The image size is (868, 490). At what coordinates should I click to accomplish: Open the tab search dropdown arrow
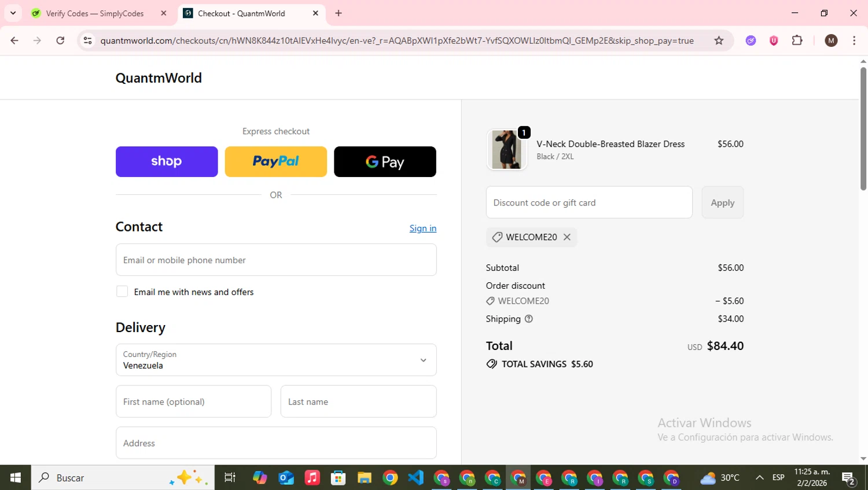tap(13, 13)
